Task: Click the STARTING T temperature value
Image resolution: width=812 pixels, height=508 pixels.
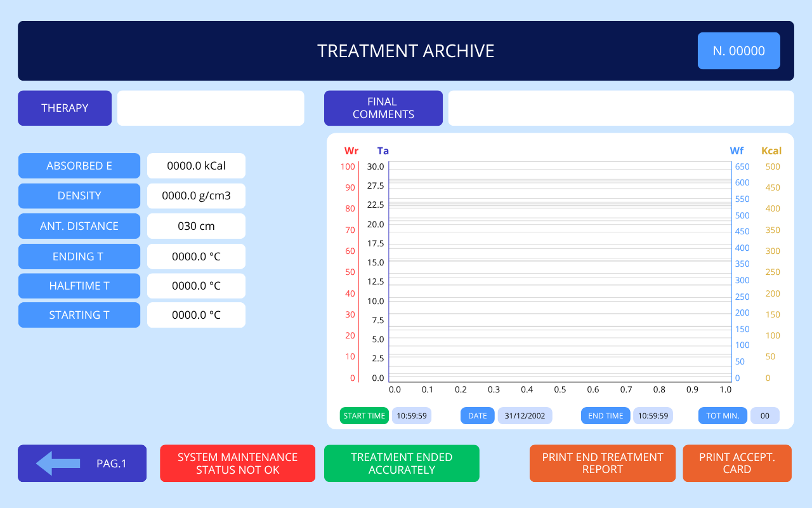Action: [196, 315]
